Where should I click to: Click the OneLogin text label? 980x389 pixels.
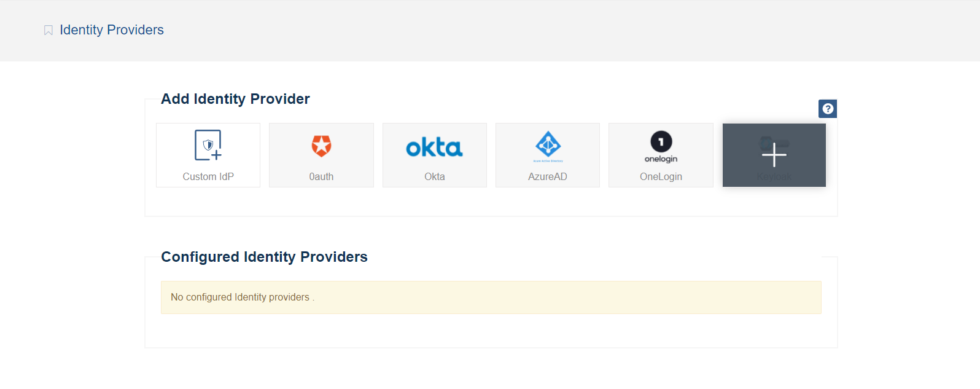click(x=661, y=176)
